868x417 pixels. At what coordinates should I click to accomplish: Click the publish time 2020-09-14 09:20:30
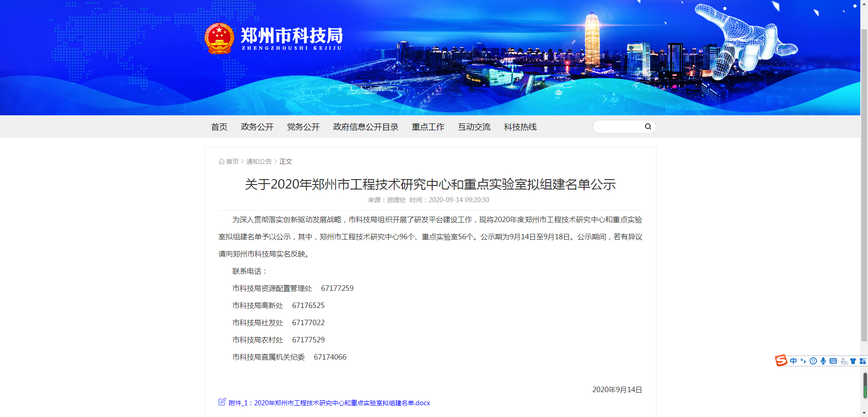459,200
